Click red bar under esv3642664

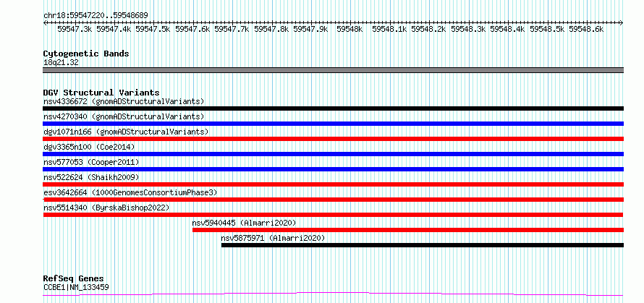tap(334, 200)
